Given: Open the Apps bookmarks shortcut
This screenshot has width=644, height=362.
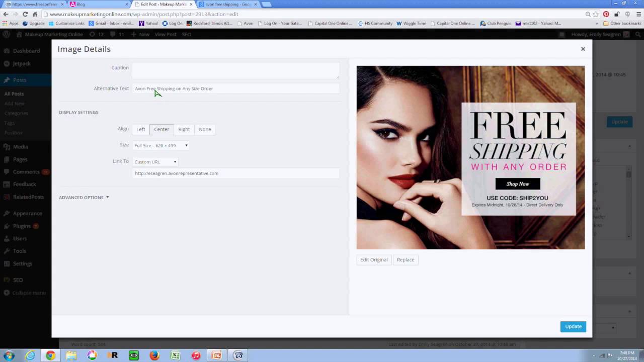Looking at the screenshot, I should click(x=10, y=23).
